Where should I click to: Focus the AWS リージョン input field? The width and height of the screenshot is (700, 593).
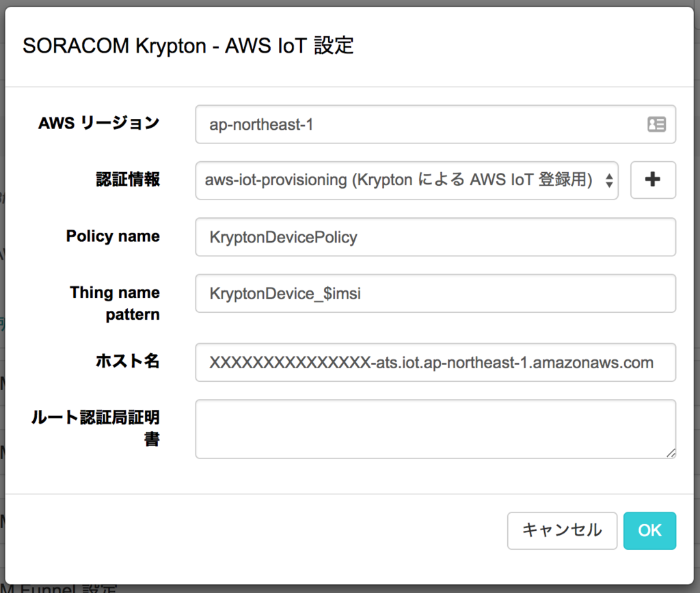point(435,124)
